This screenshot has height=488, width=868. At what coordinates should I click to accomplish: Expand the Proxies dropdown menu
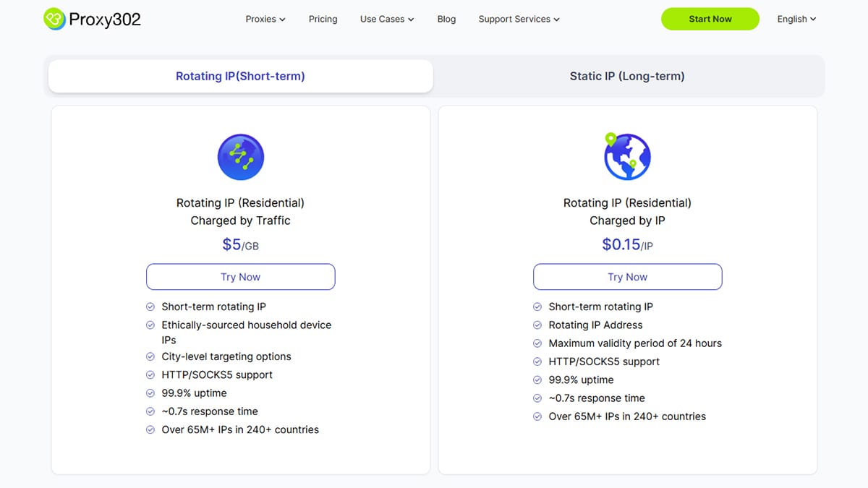click(x=265, y=19)
